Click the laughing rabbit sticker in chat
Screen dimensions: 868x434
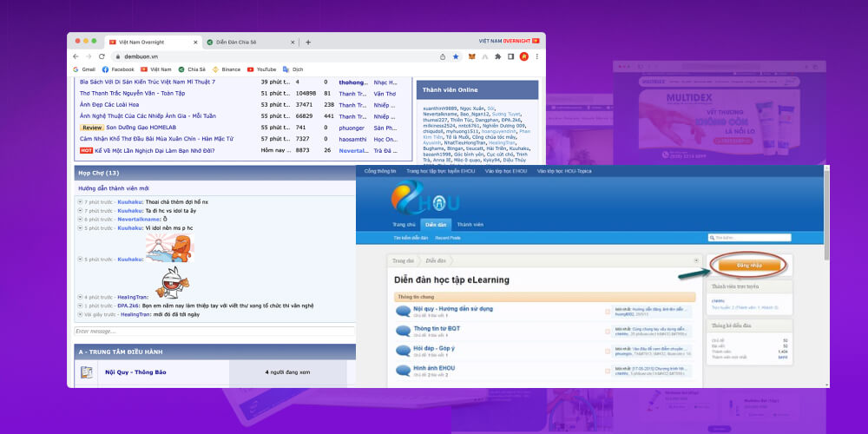(x=172, y=282)
